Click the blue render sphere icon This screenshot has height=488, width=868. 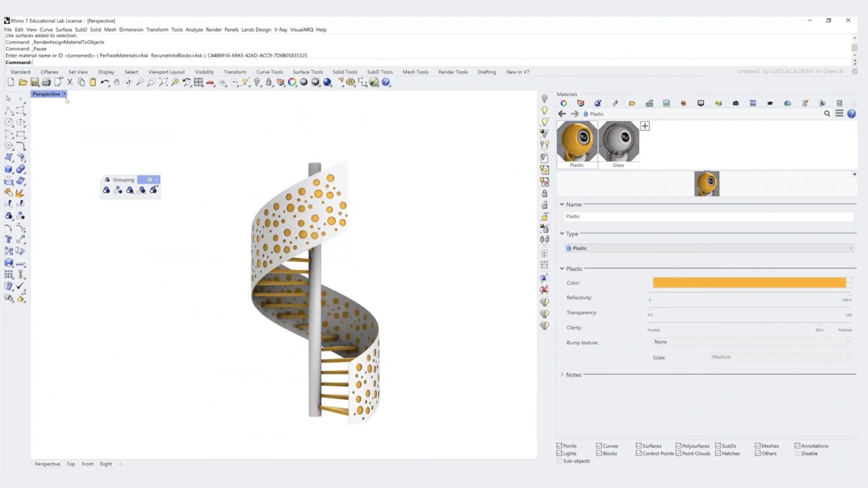(327, 82)
